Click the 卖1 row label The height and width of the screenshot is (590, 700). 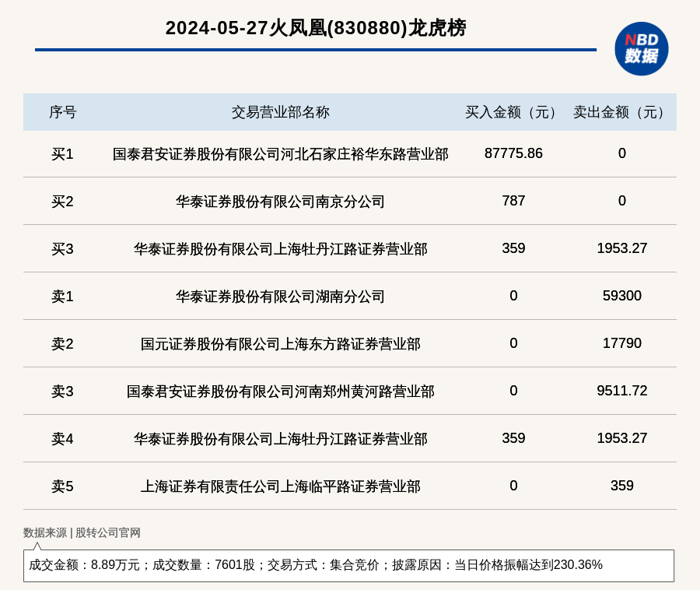pos(62,297)
